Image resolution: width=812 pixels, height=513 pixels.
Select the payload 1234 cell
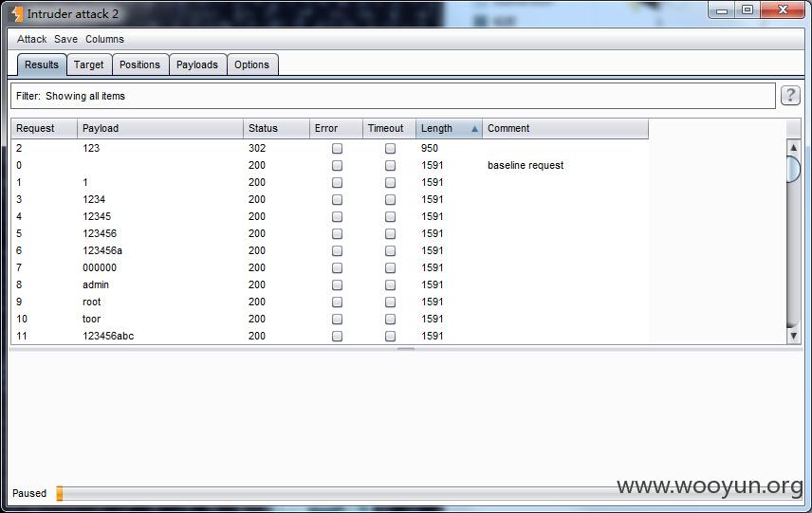(x=94, y=199)
